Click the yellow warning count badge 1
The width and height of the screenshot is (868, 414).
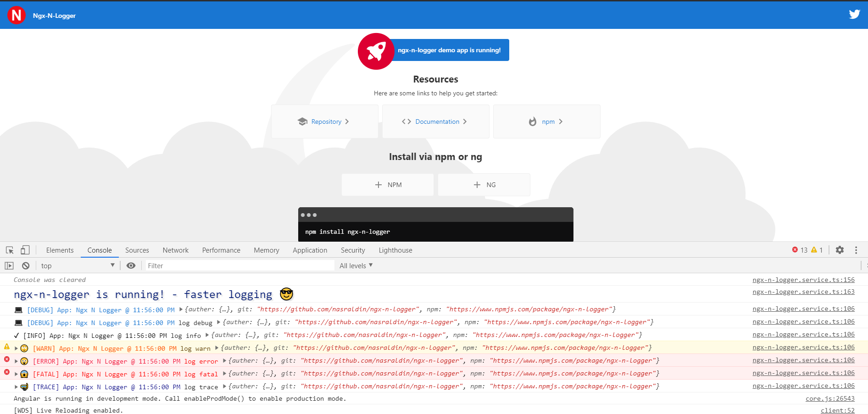pos(817,250)
